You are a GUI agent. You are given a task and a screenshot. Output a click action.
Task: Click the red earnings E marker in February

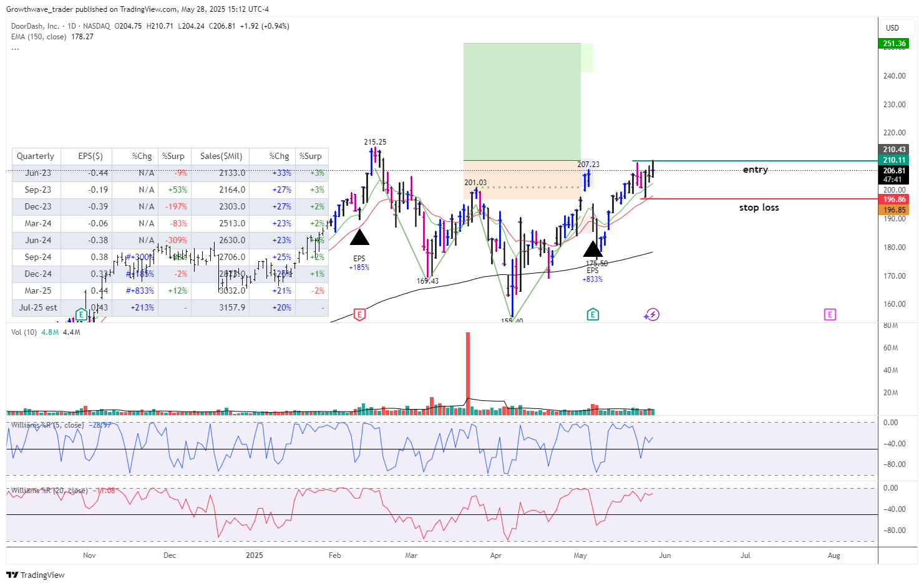[x=359, y=315]
